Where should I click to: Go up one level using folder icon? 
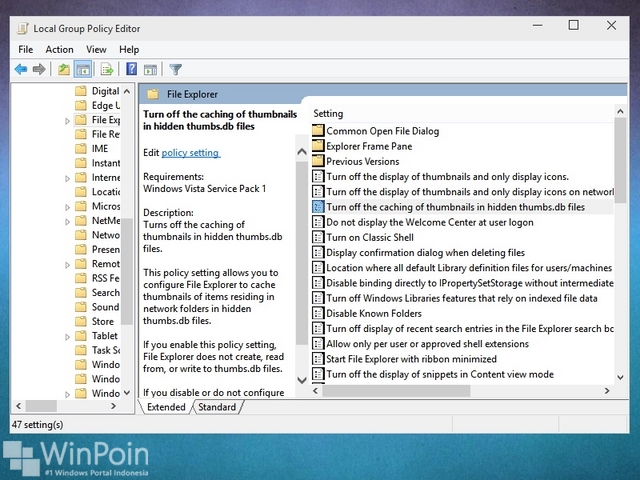pos(64,69)
